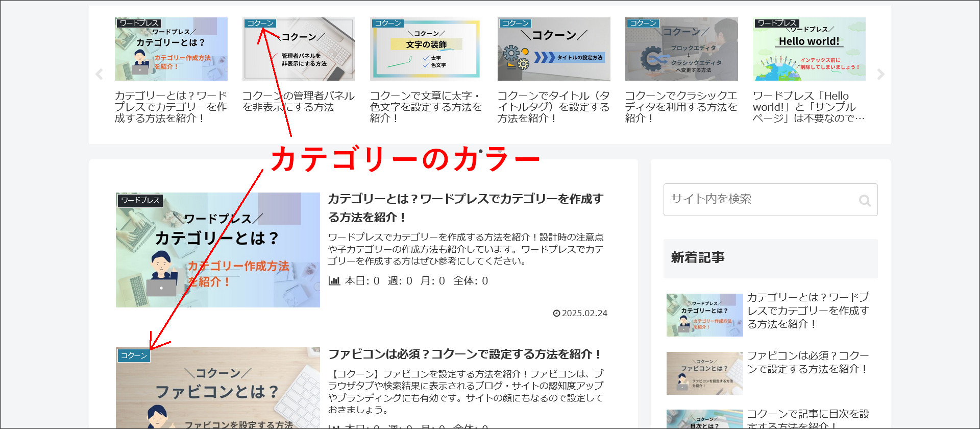Open main article ファビコンは必須？コクーンで設定する方法を紹介！
This screenshot has width=980, height=429.
465,354
